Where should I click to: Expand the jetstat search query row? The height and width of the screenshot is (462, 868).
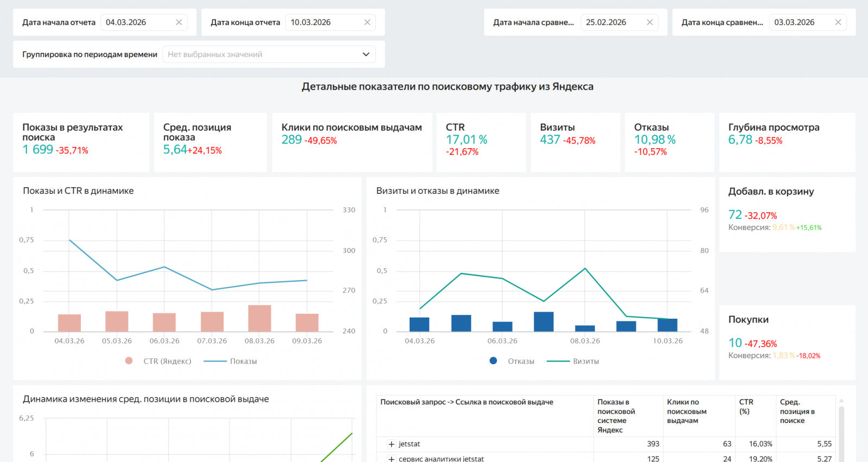point(391,444)
